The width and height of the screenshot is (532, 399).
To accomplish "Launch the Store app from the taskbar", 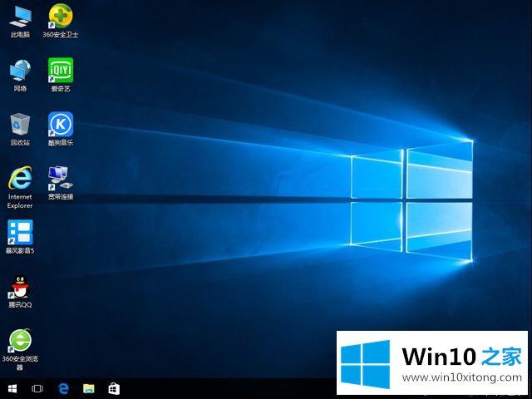I will click(114, 388).
